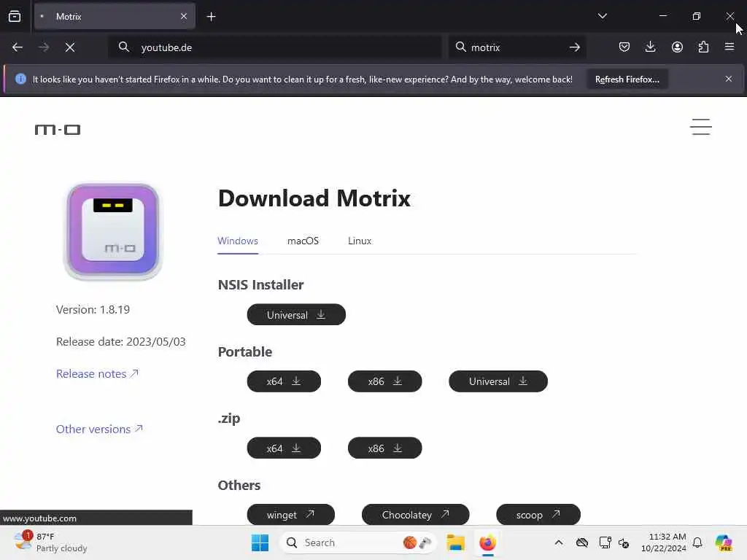Click the Firefox back arrow
The height and width of the screenshot is (560, 747).
coord(18,47)
